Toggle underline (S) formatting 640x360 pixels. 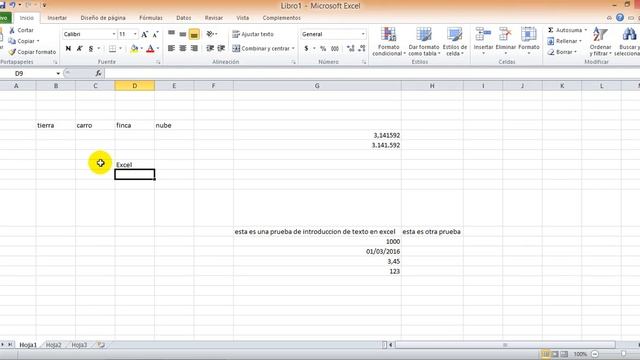91,49
